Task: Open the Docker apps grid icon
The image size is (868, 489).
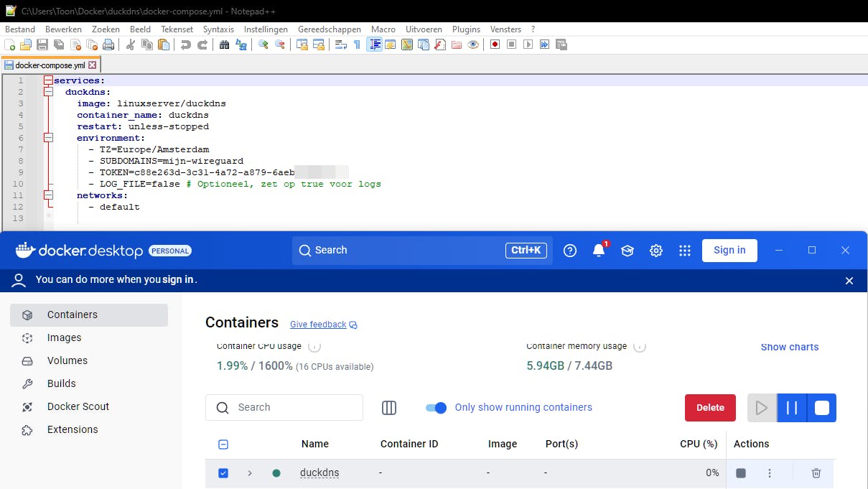Action: tap(685, 251)
